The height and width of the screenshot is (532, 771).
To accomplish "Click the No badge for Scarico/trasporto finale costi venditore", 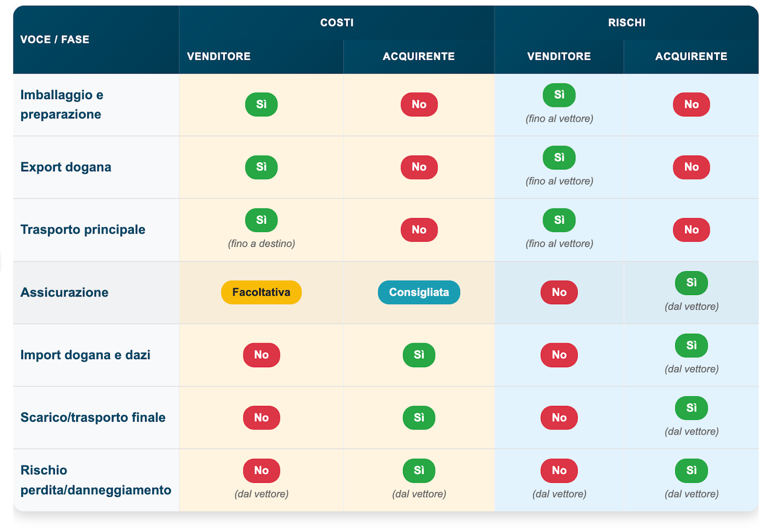I will click(x=261, y=417).
